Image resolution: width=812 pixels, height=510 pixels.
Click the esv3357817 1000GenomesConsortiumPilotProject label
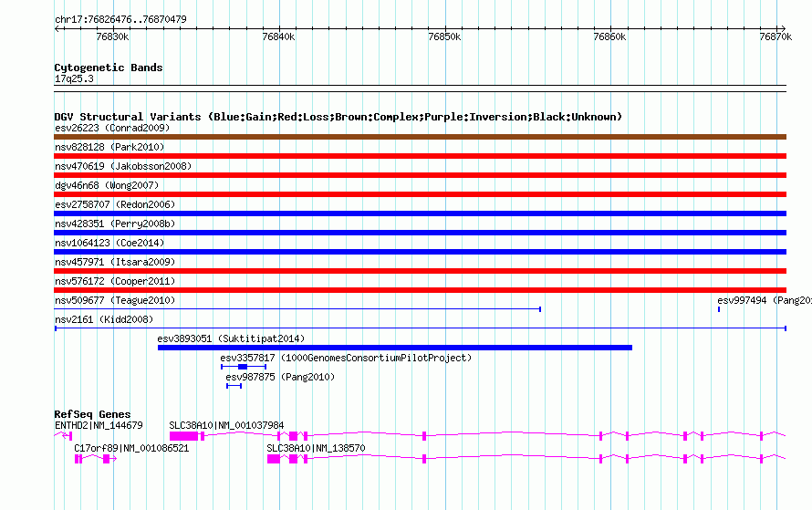click(x=346, y=358)
